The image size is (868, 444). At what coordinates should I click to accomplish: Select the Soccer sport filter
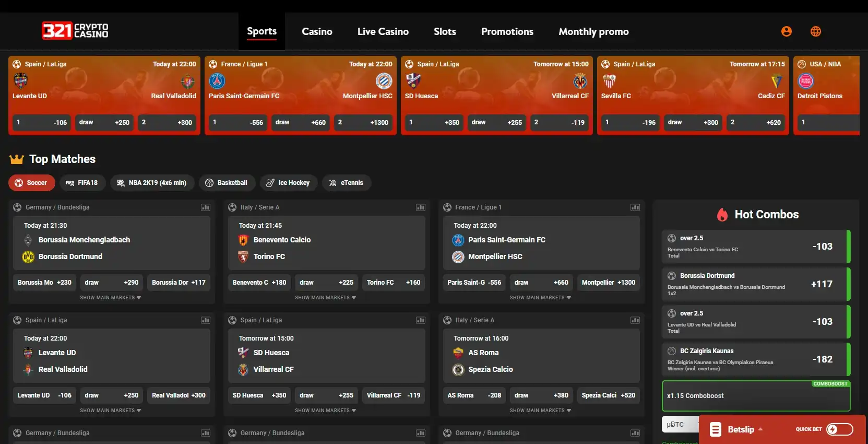[31, 183]
